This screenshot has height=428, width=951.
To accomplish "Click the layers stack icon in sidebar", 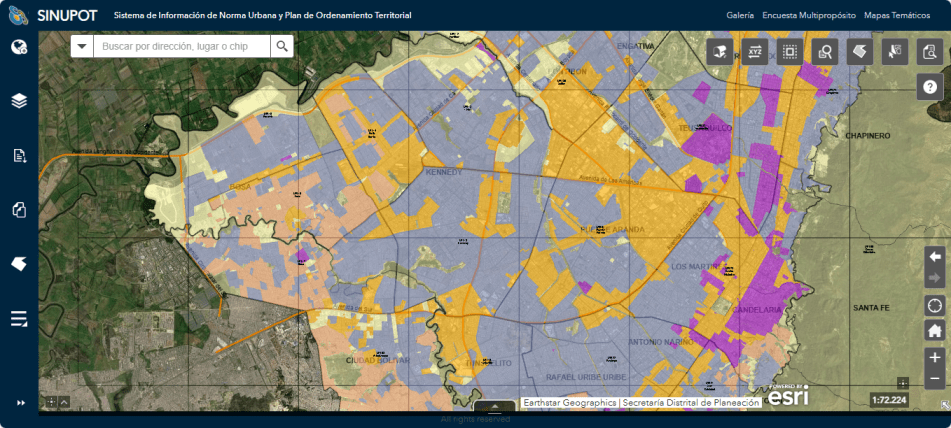I will pos(19,101).
